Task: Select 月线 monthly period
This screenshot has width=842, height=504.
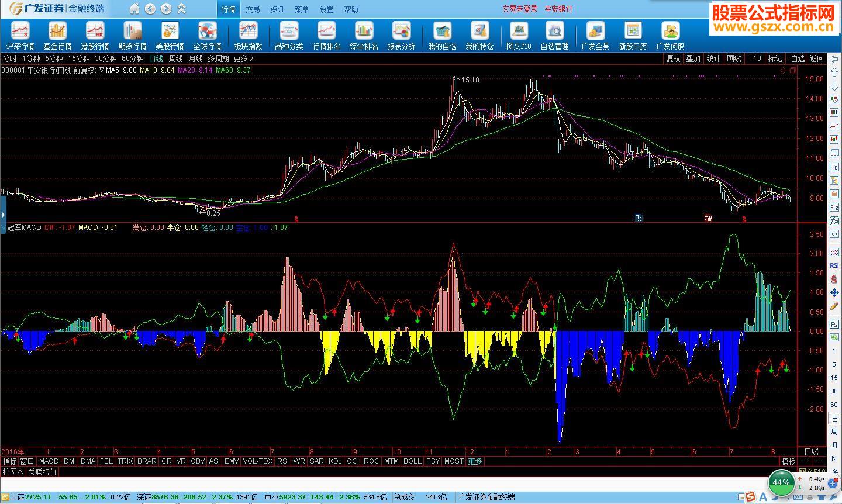Action: (195, 58)
